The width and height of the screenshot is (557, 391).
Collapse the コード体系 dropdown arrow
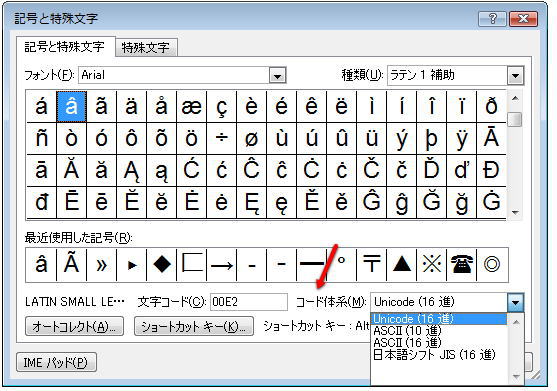(x=515, y=303)
